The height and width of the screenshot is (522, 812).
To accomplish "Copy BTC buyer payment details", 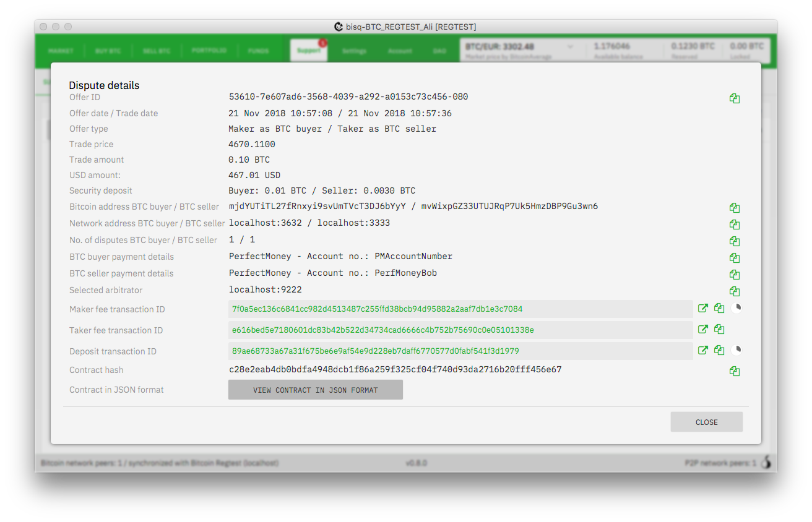I will click(x=735, y=258).
